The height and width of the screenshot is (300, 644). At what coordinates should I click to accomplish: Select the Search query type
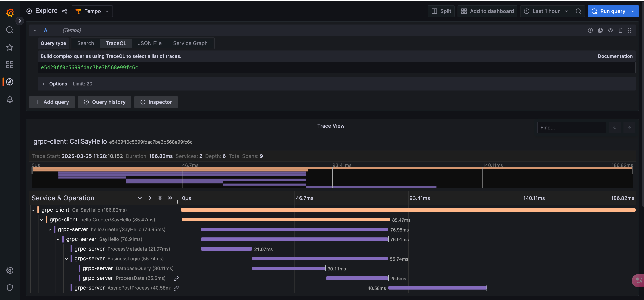tap(85, 43)
